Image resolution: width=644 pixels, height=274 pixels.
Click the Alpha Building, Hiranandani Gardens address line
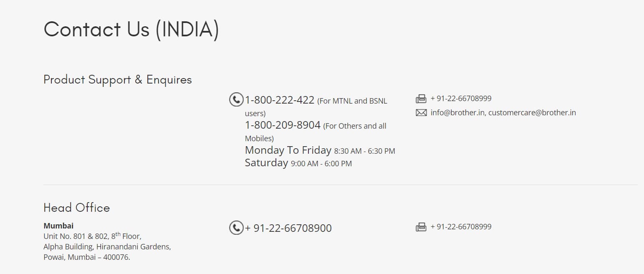[x=107, y=247]
